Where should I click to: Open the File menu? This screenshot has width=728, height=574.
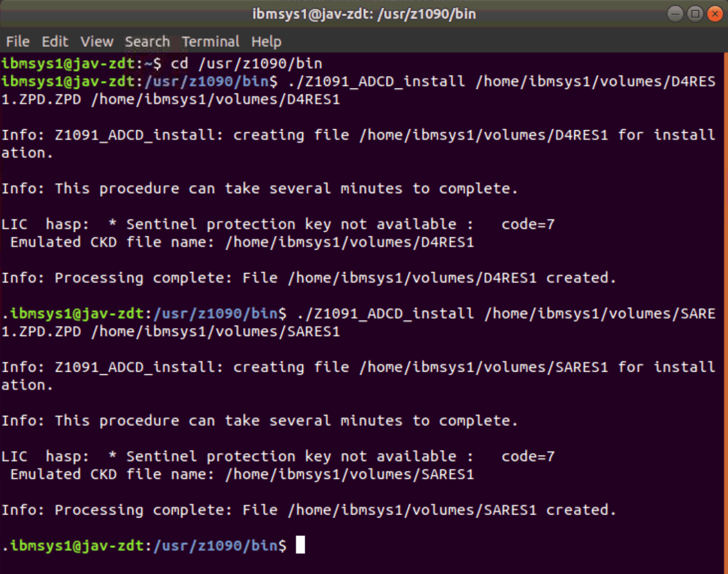[18, 41]
